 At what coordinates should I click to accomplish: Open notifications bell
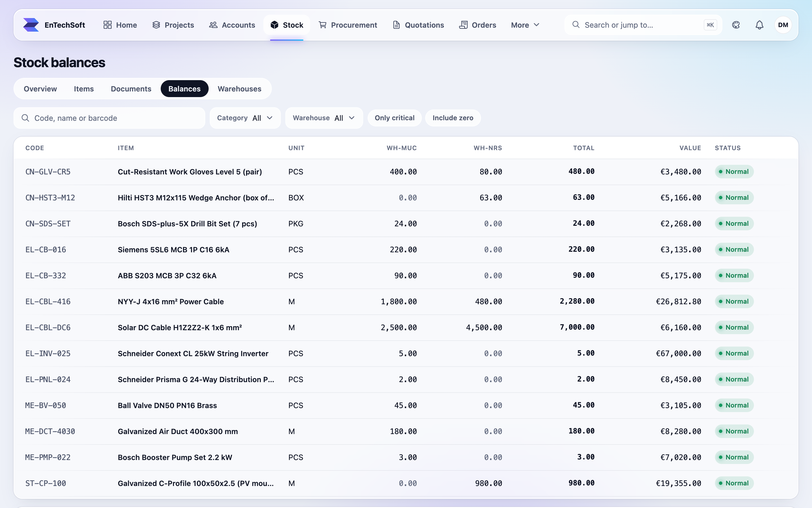click(759, 25)
